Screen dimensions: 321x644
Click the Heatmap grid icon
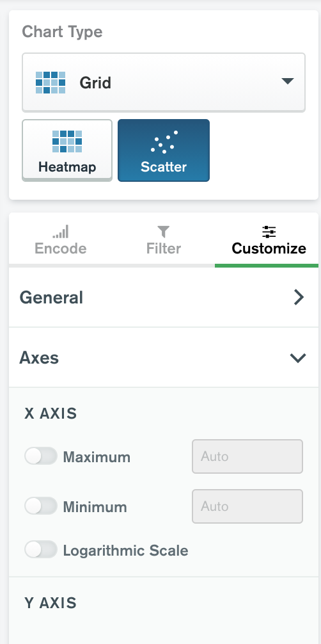(67, 141)
